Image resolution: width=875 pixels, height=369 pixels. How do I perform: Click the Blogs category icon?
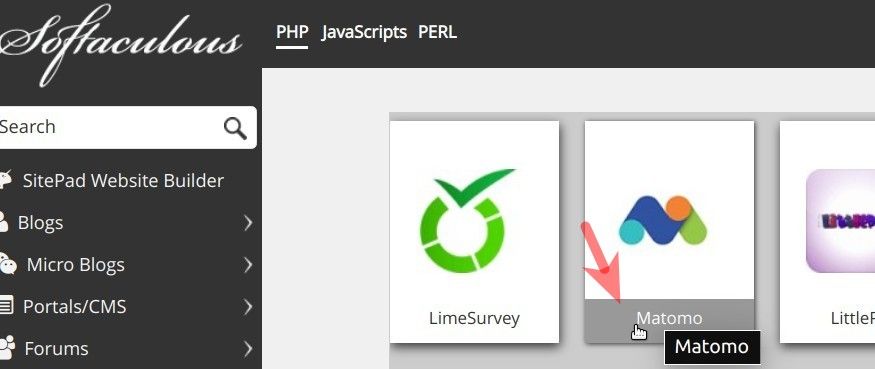click(x=4, y=222)
